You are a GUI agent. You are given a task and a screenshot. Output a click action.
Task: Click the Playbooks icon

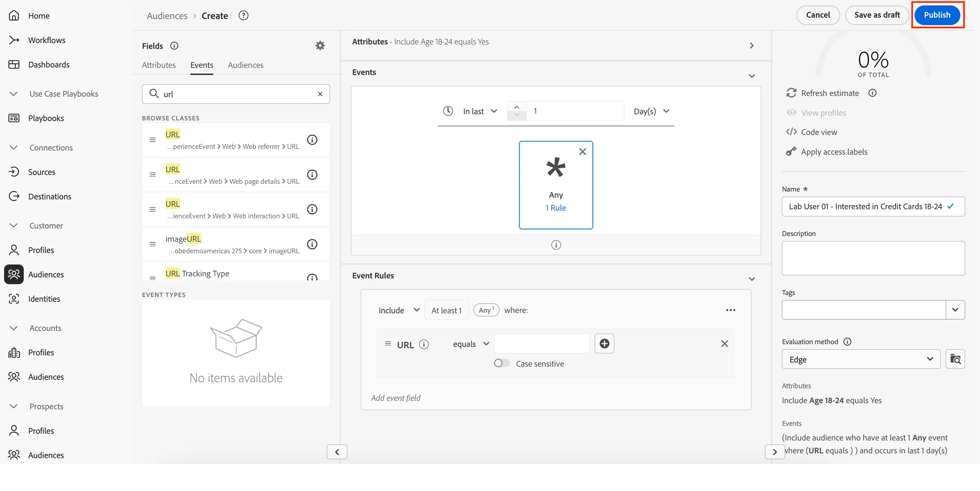14,118
